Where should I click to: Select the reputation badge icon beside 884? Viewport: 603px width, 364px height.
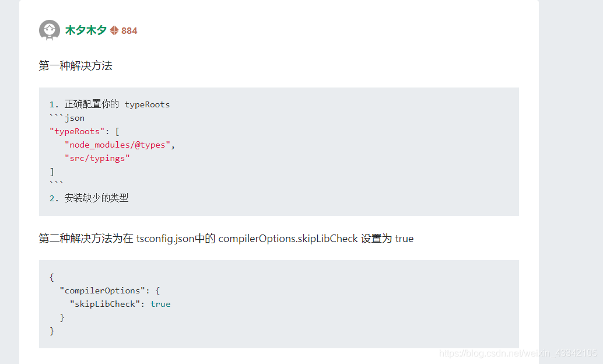(x=114, y=30)
